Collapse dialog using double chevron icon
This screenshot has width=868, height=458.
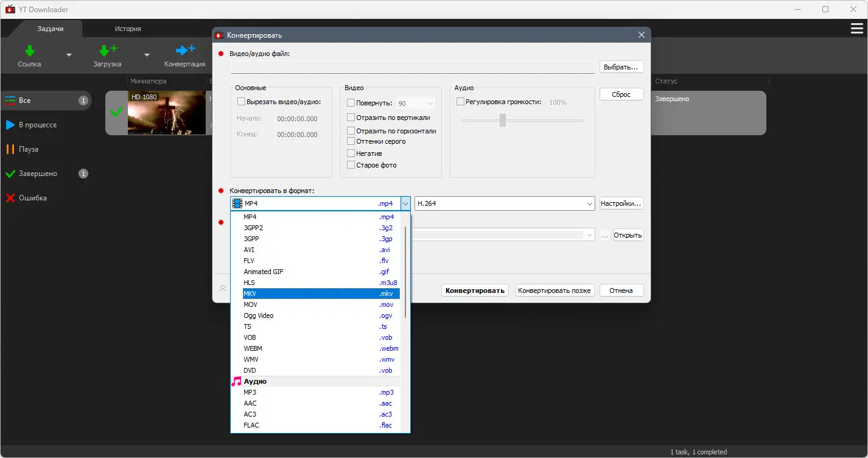tap(223, 288)
